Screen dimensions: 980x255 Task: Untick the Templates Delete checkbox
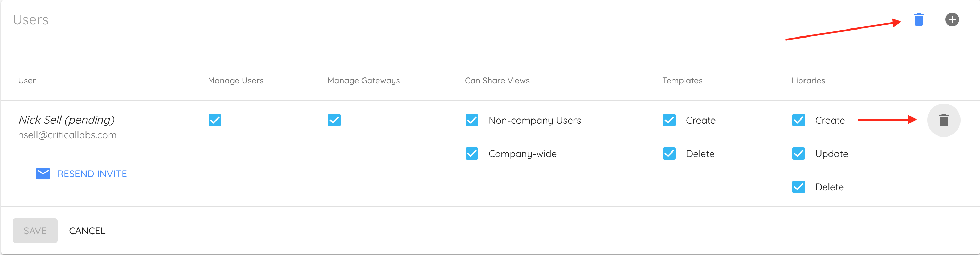tap(669, 154)
